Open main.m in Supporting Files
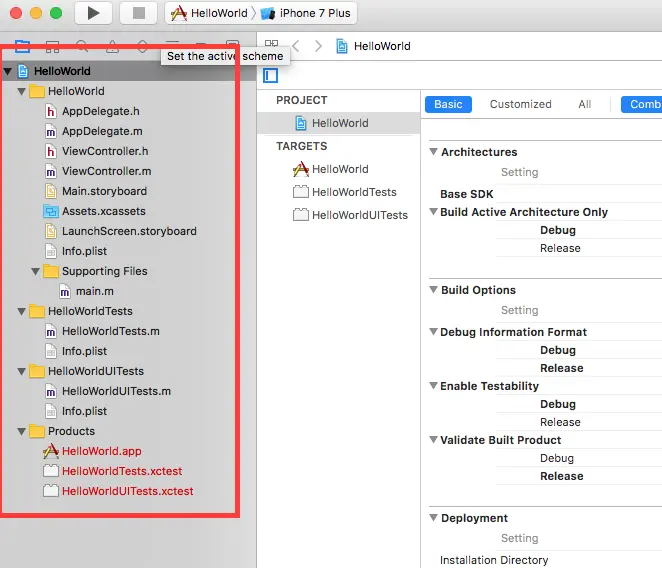This screenshot has height=568, width=662. pyautogui.click(x=87, y=291)
